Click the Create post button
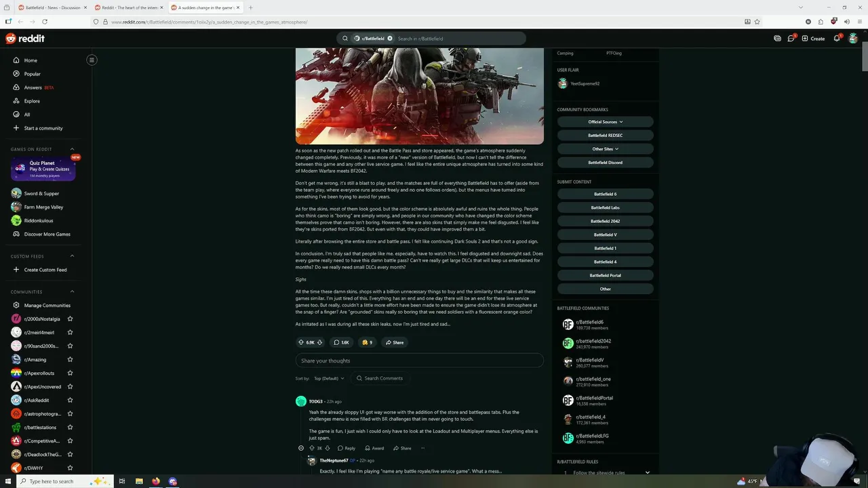 pos(813,39)
